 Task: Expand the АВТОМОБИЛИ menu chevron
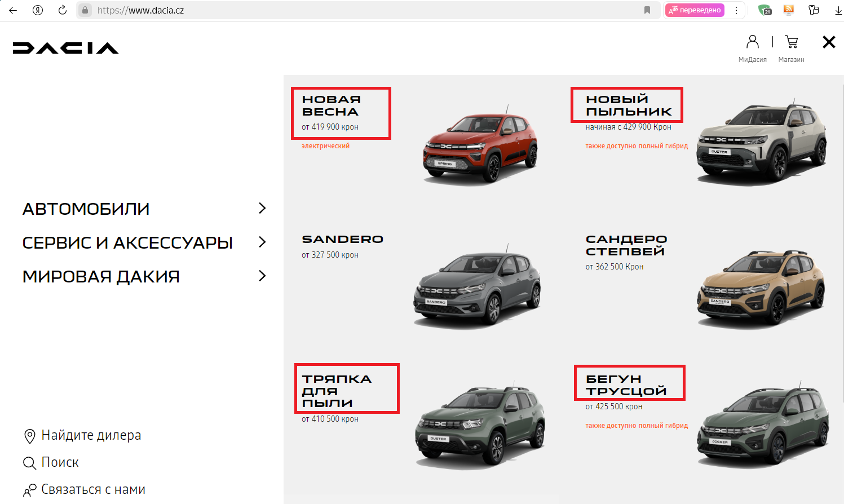pyautogui.click(x=262, y=208)
